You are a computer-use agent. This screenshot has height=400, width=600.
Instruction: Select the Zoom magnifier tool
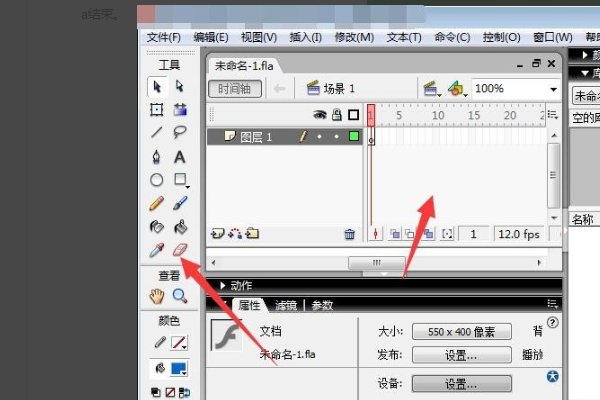(x=180, y=296)
